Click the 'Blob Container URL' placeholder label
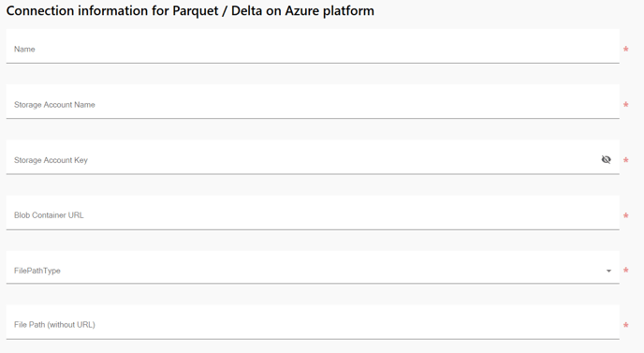This screenshot has height=353, width=644. (x=49, y=215)
